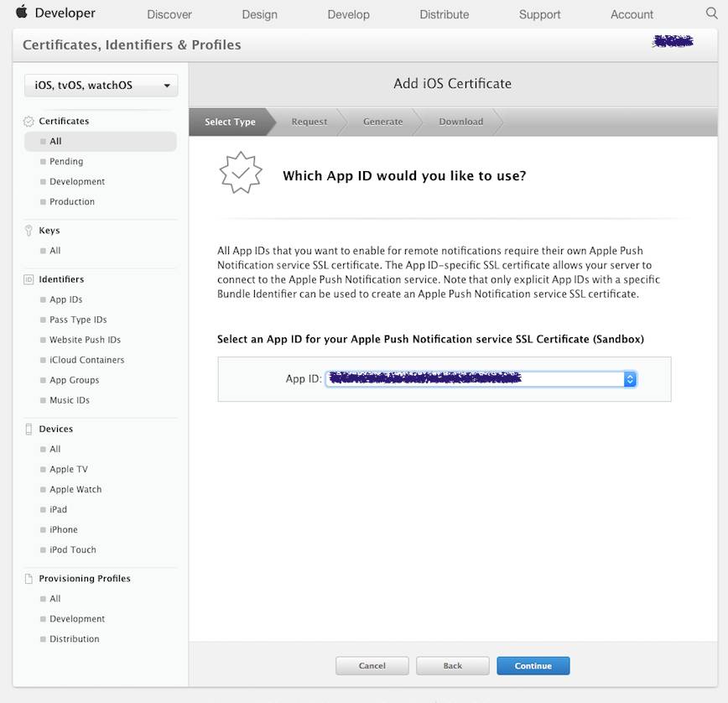Open the search magnifier icon
728x703 pixels.
tap(712, 13)
